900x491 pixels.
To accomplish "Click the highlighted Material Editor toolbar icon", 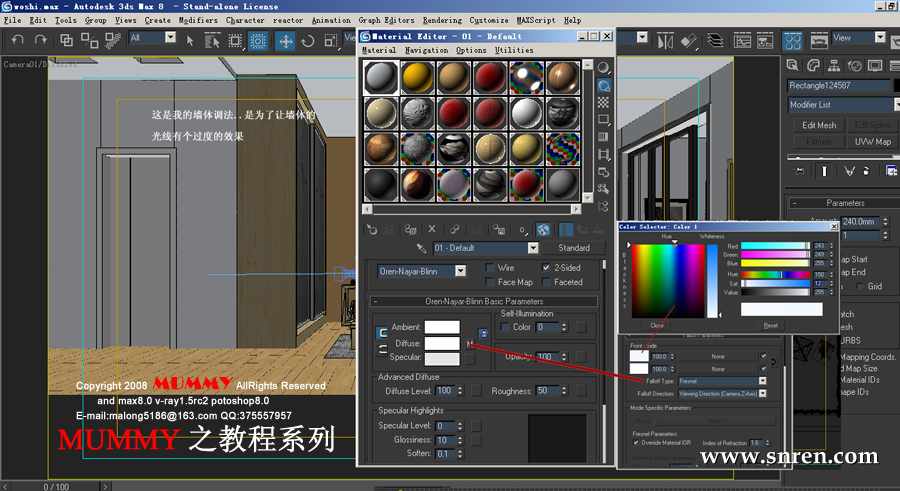I will click(x=793, y=41).
